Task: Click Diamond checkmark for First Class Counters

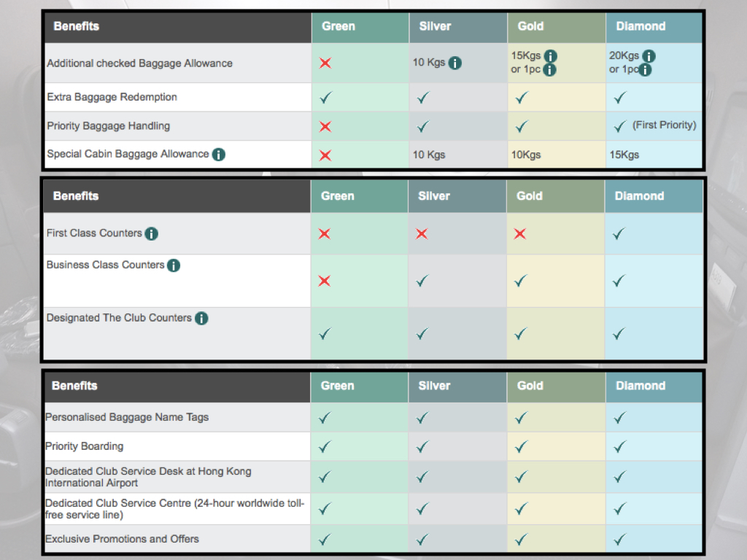Action: (619, 234)
